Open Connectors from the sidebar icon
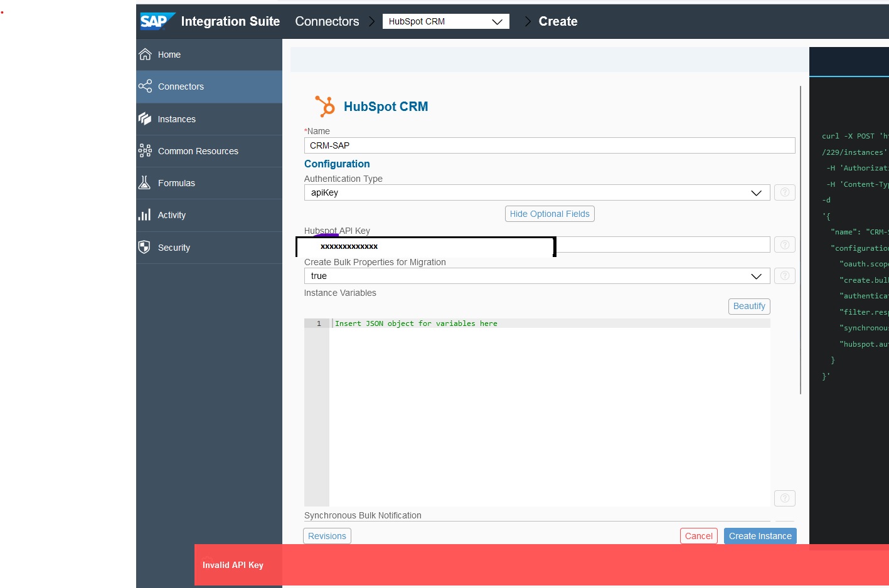This screenshot has height=588, width=889. click(146, 86)
